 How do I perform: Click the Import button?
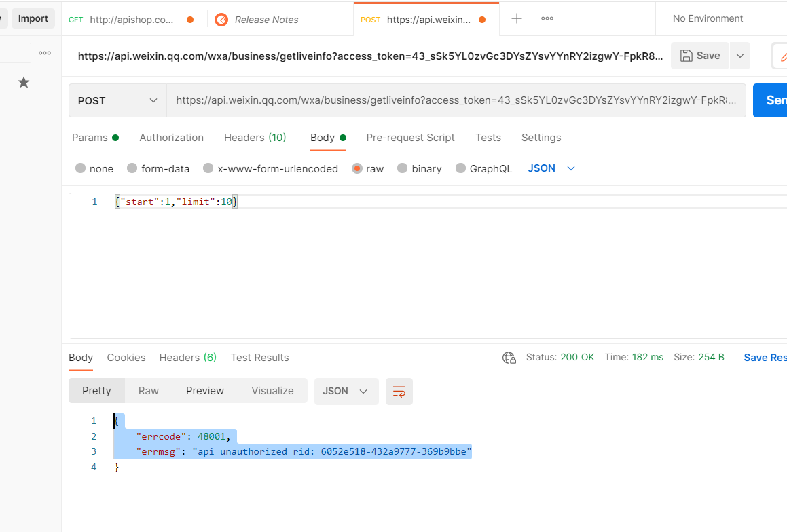[33, 18]
